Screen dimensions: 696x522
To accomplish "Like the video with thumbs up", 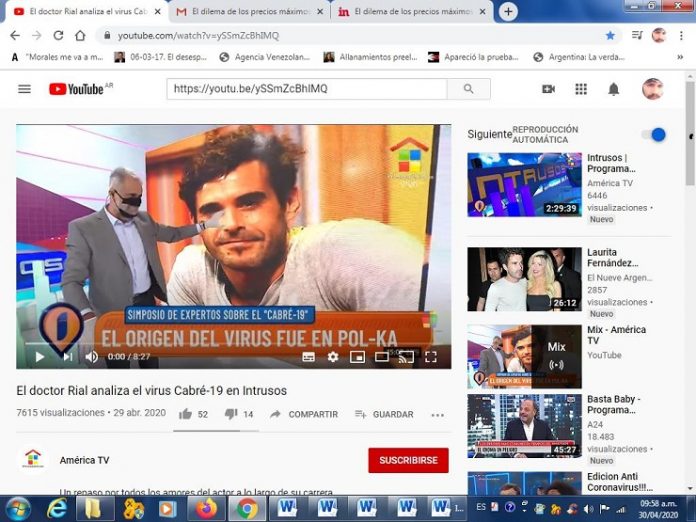I will tap(185, 414).
